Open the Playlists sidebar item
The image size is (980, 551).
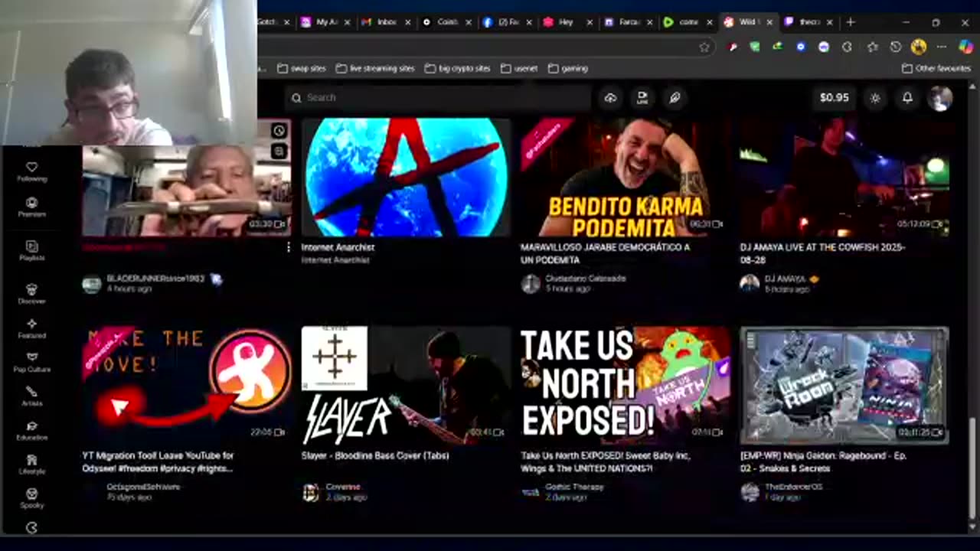(x=31, y=251)
